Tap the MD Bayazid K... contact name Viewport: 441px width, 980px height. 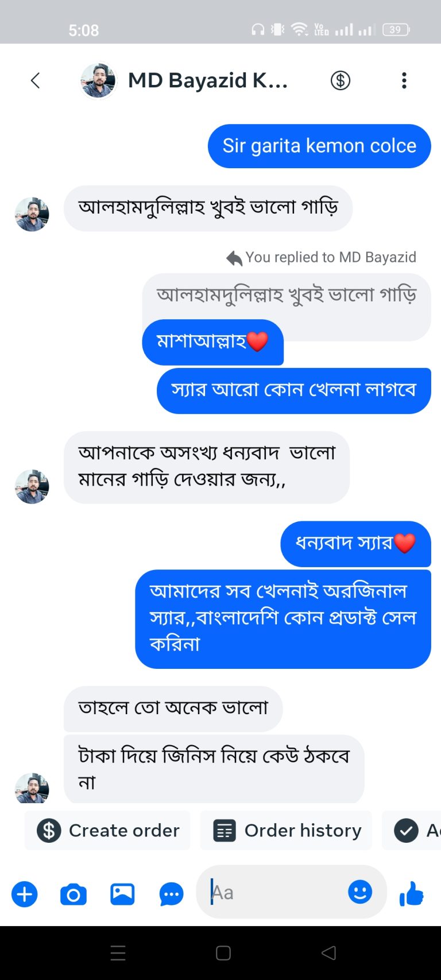(207, 80)
